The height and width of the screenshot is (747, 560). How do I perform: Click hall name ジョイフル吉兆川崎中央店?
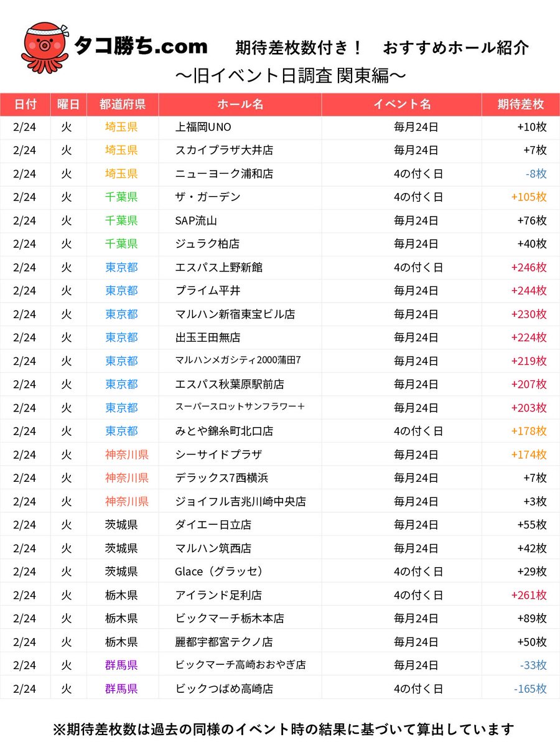241,501
